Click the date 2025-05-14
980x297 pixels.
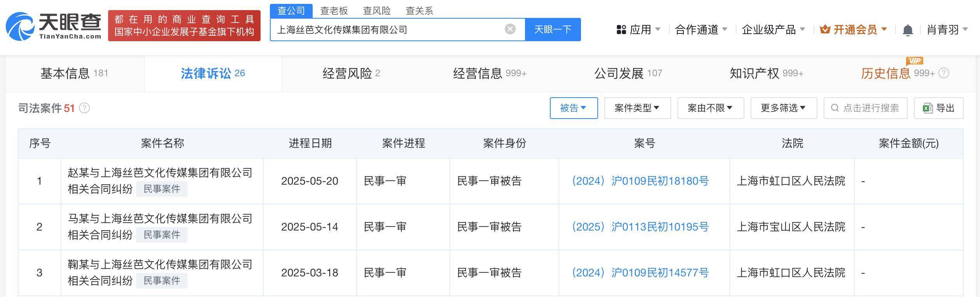click(x=310, y=227)
